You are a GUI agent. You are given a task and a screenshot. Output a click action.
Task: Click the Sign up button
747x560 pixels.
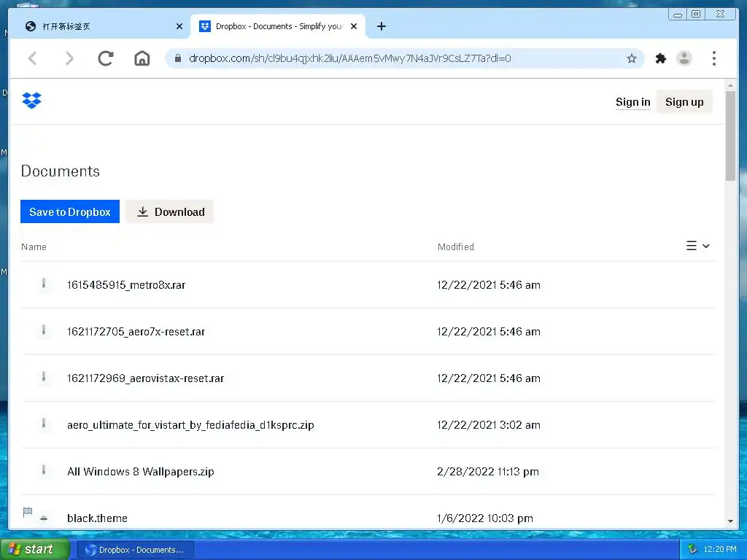pyautogui.click(x=684, y=102)
